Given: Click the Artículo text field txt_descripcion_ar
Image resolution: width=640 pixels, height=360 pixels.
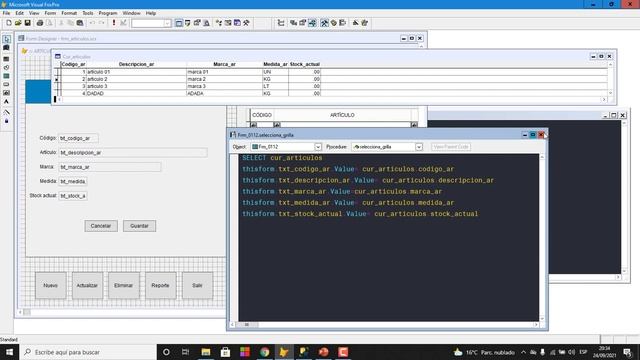Looking at the screenshot, I should [133, 153].
